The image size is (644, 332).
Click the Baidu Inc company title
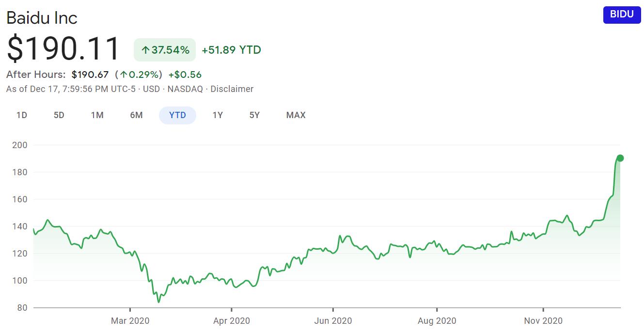point(42,18)
